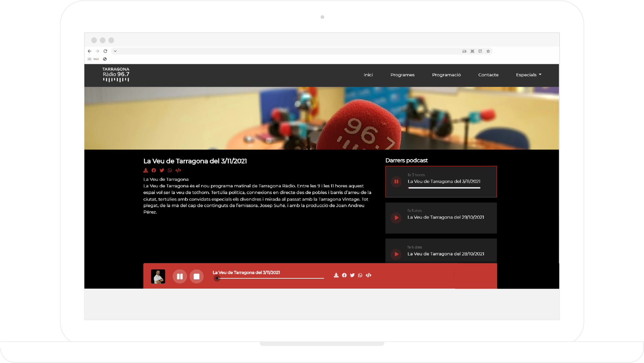Share episode on Twitter below the title
644x363 pixels.
(x=162, y=170)
